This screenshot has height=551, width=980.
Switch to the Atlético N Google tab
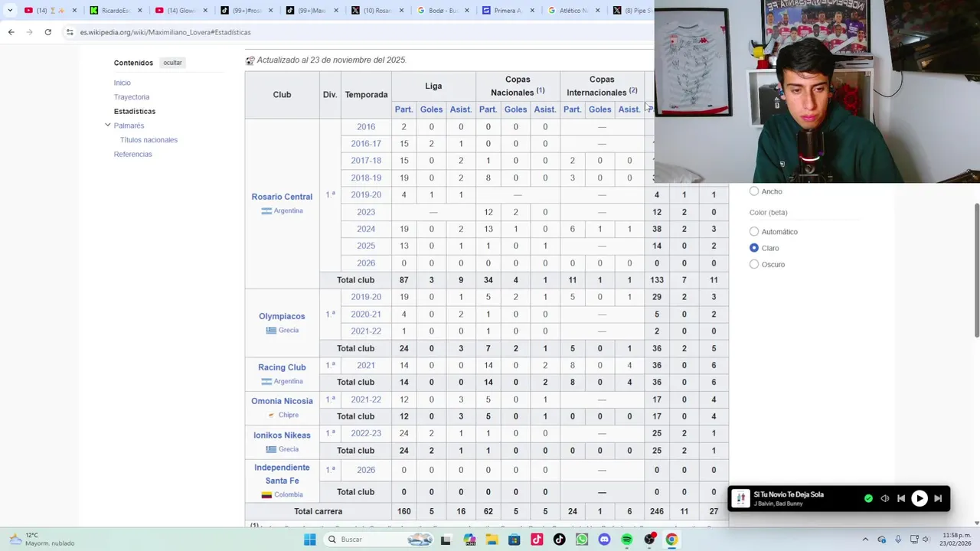coord(573,11)
